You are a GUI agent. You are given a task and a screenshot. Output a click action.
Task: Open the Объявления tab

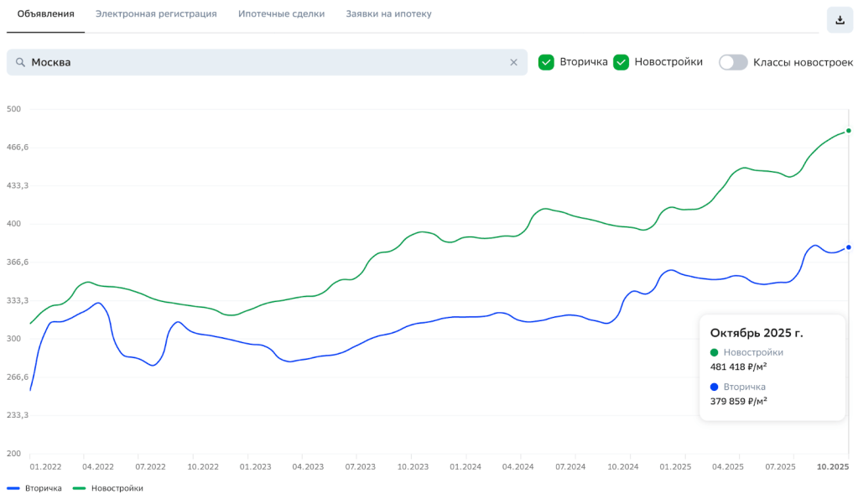(x=46, y=14)
